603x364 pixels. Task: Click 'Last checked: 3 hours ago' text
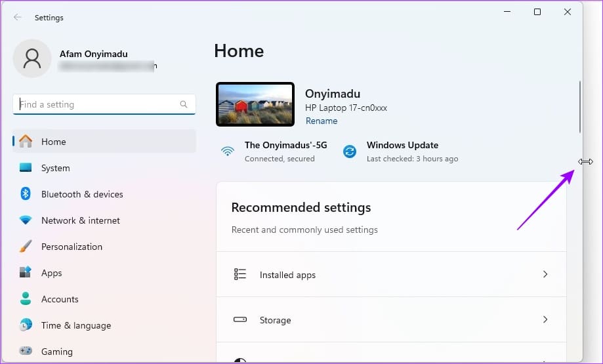[412, 159]
